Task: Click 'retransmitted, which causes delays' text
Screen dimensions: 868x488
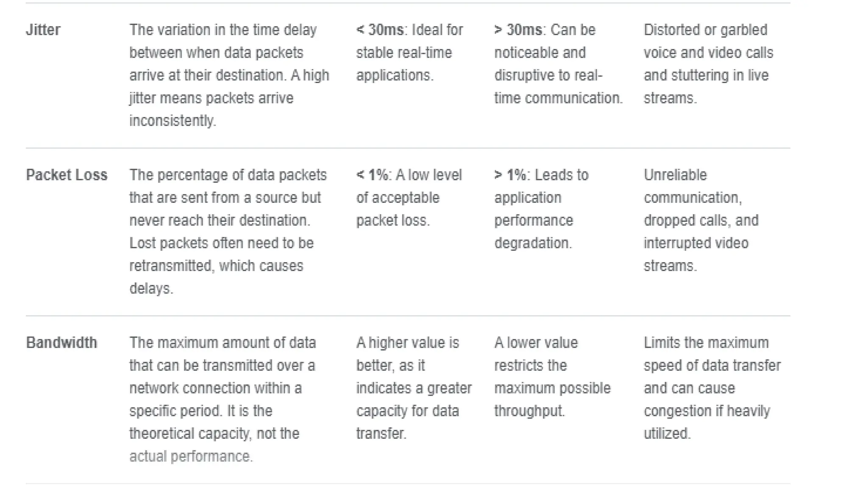Action: pos(216,277)
